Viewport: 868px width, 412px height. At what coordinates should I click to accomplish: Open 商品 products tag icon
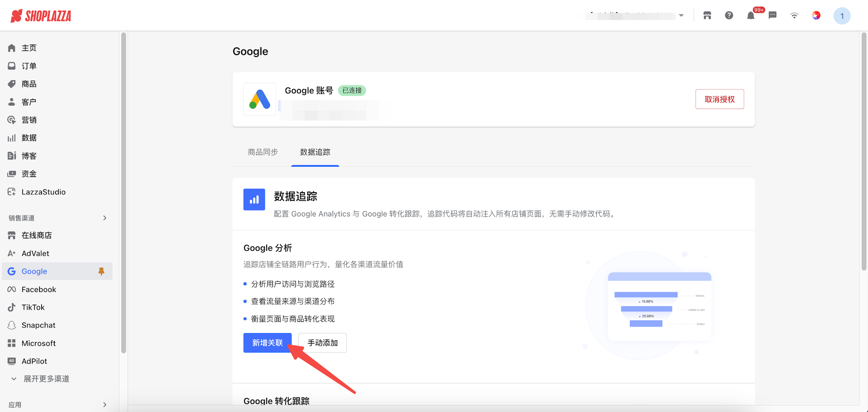[x=12, y=84]
